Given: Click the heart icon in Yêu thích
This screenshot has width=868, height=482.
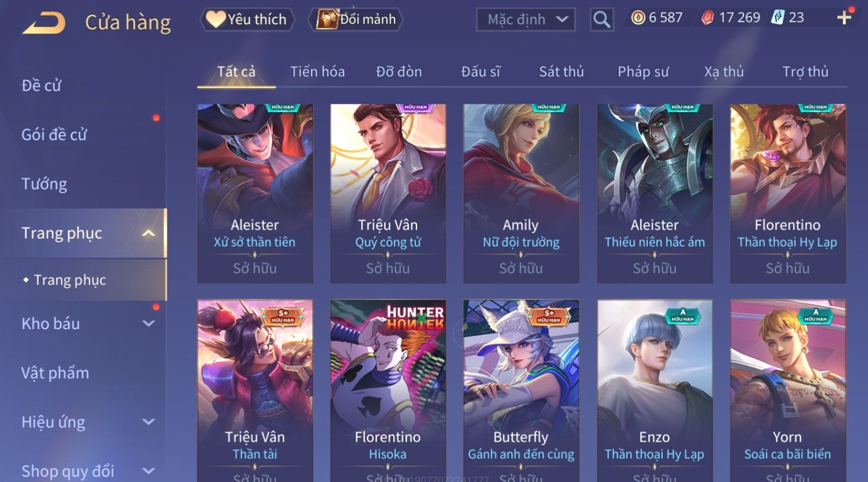Looking at the screenshot, I should point(216,19).
